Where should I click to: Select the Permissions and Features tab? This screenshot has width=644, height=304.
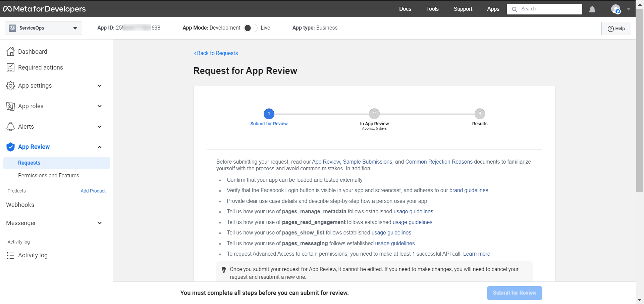(x=48, y=175)
